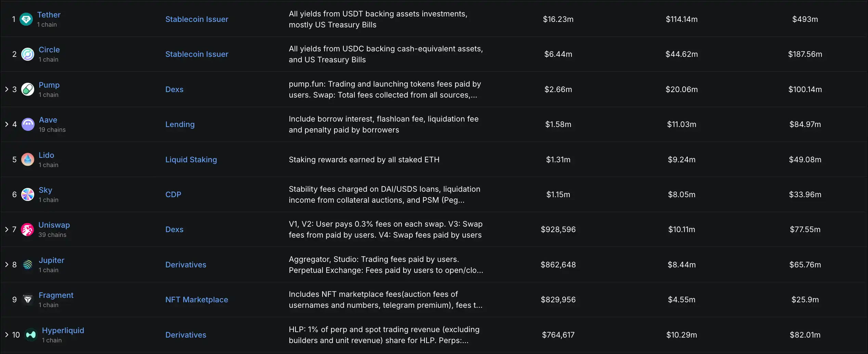
Task: Click the Lido droplet logo icon
Action: tap(28, 160)
